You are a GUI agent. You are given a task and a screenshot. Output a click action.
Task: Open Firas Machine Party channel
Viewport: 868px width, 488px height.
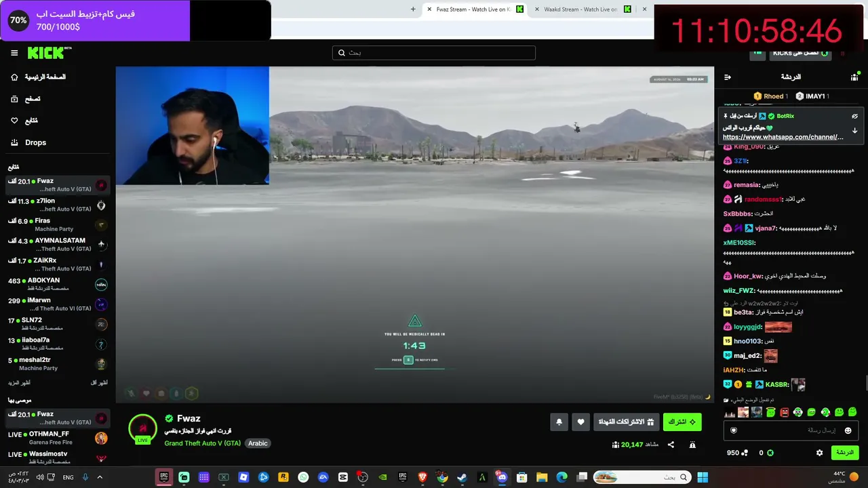(58, 224)
